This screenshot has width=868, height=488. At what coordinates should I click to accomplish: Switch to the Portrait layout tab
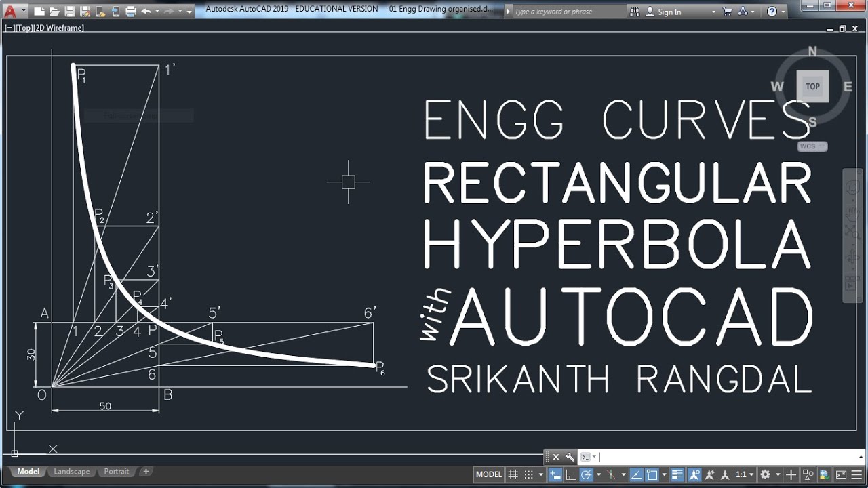(x=117, y=472)
